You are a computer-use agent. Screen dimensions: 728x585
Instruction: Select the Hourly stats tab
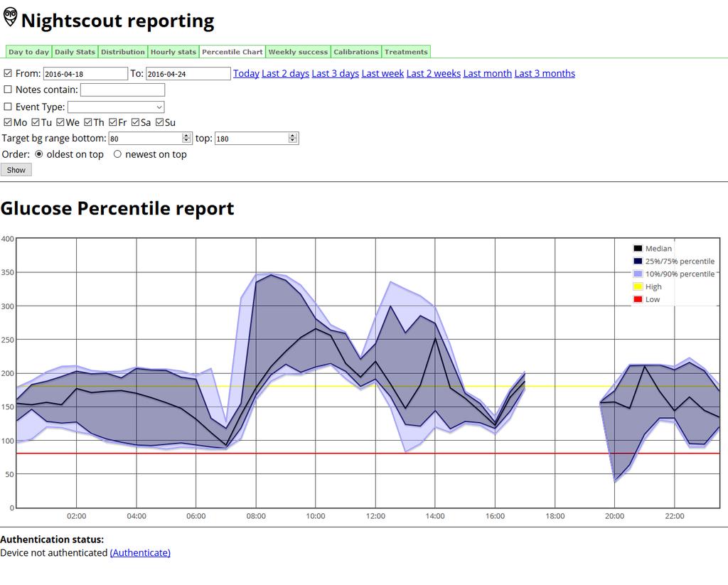coord(173,52)
